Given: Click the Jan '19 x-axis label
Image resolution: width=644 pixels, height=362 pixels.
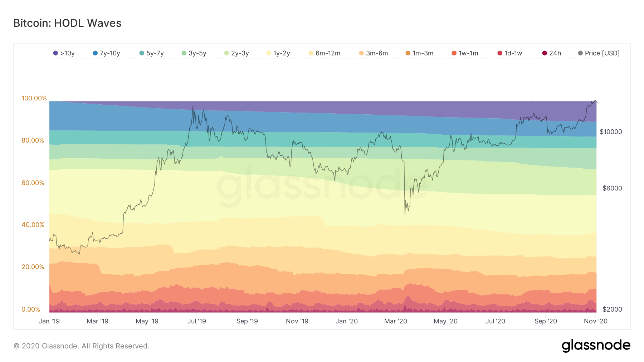Looking at the screenshot, I should point(49,321).
